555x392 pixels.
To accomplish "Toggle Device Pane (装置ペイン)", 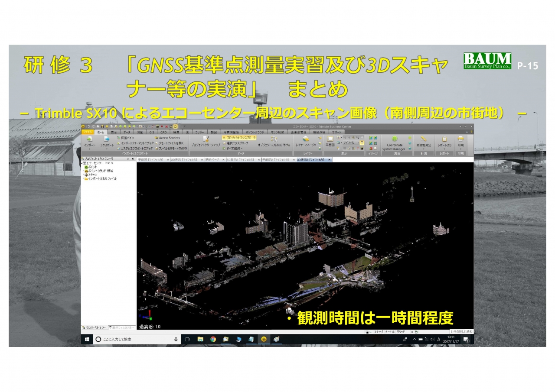I will pos(126,138).
